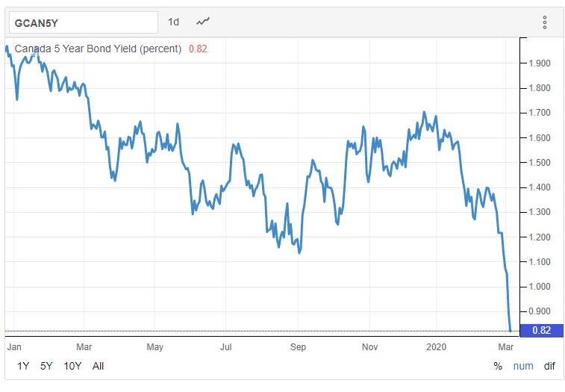Click the 2020 marker on time axis
Viewport: 565px width, 392px height.
[436, 347]
